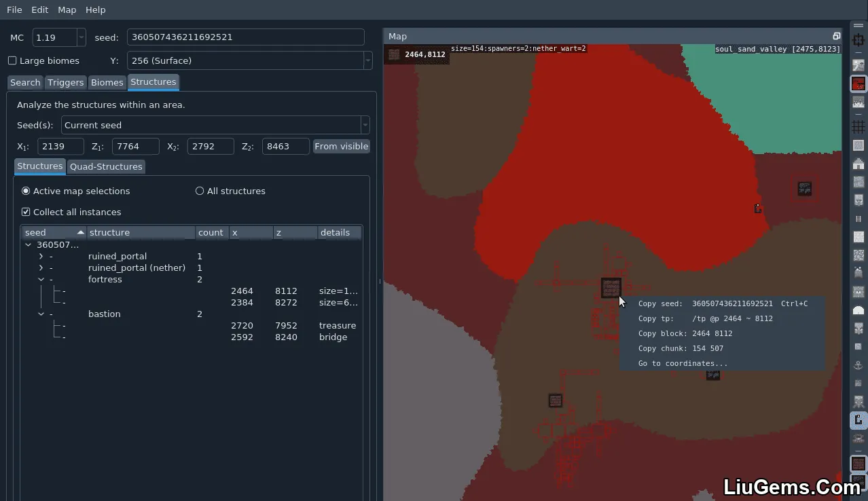This screenshot has width=868, height=501.
Task: Switch to the Triggers tab
Action: click(66, 82)
